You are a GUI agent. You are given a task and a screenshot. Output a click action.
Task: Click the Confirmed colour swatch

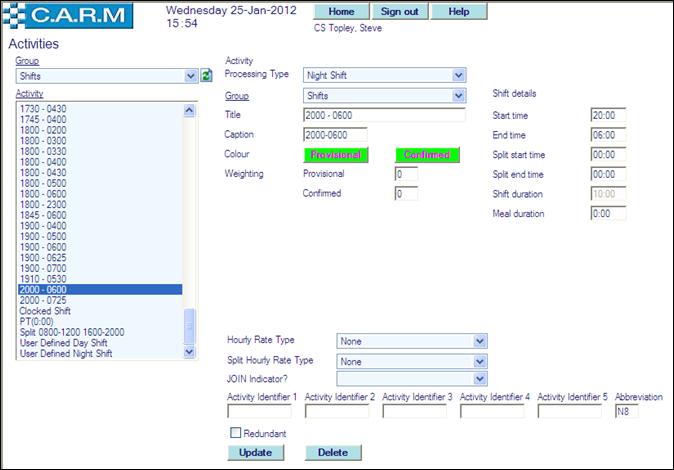tap(428, 155)
